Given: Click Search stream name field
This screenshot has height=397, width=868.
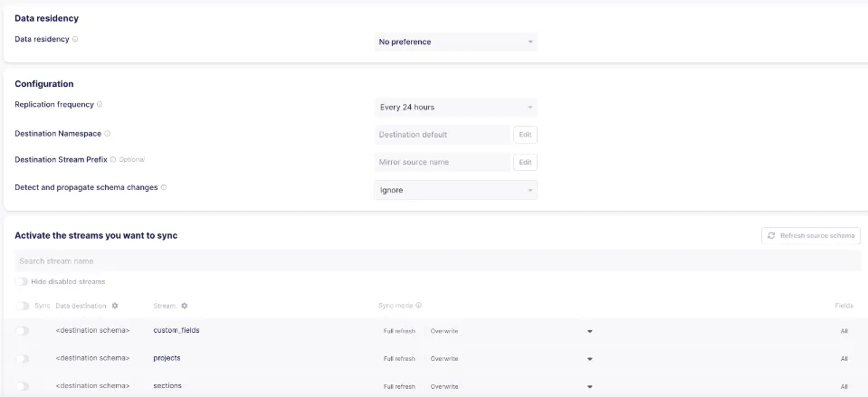Looking at the screenshot, I should [438, 261].
